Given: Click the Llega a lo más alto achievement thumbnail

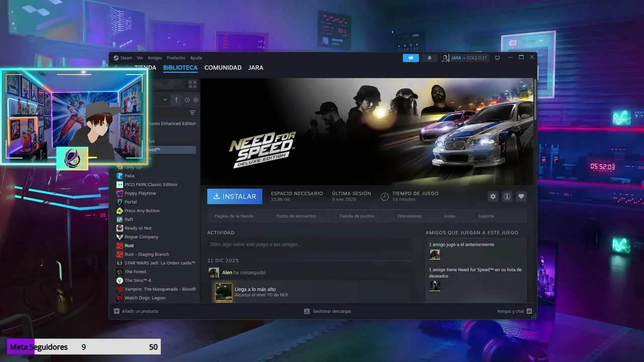Looking at the screenshot, I should pos(224,292).
